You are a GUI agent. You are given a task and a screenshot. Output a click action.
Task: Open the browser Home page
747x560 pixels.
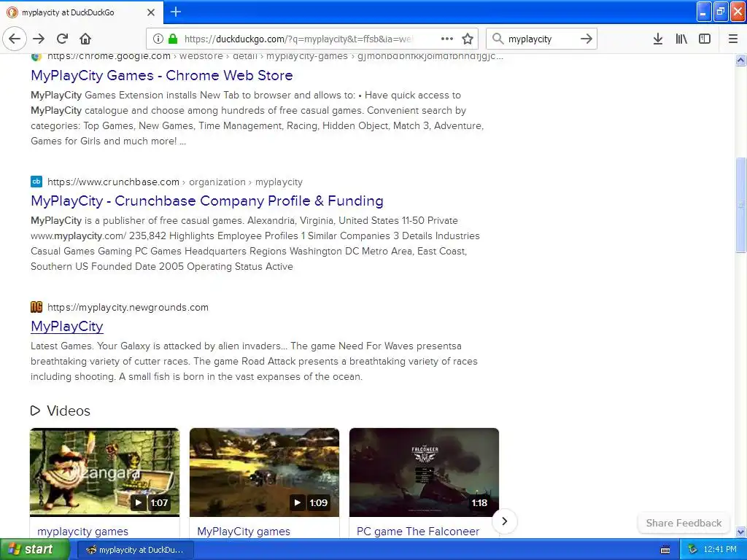85,39
